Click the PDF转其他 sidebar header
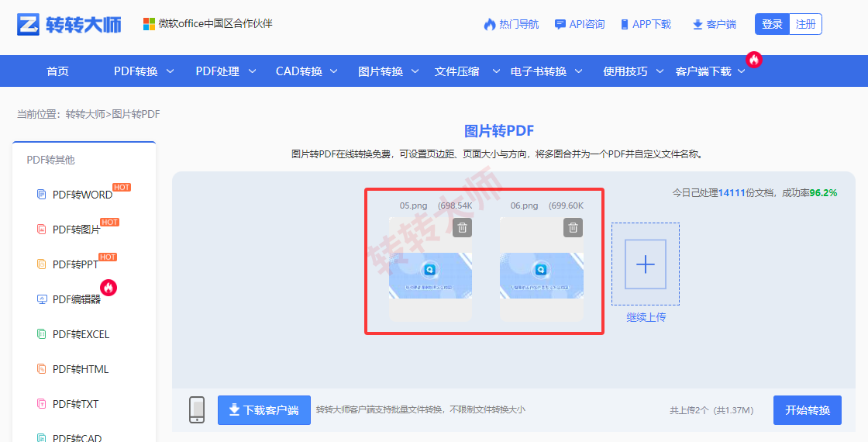Image resolution: width=868 pixels, height=442 pixels. pyautogui.click(x=50, y=160)
